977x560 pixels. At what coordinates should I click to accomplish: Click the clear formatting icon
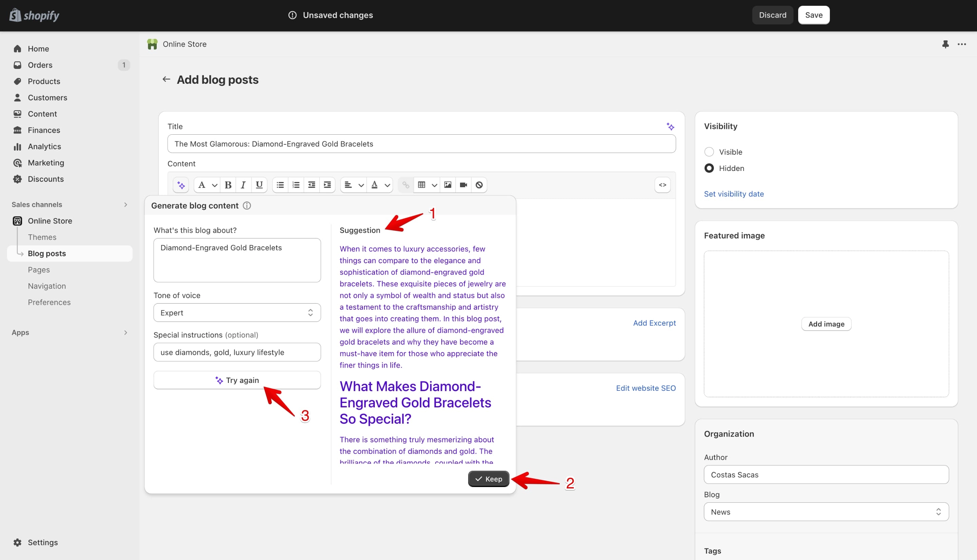point(479,185)
